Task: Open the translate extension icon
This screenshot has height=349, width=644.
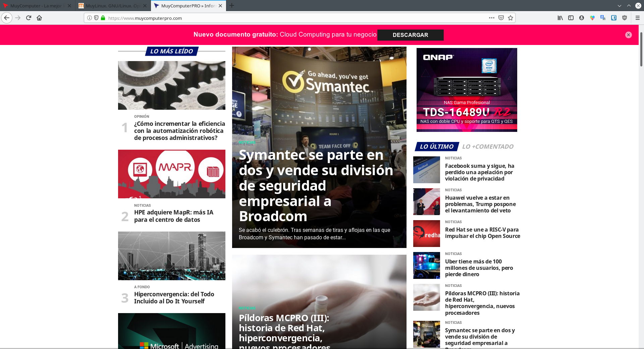Action: (603, 18)
